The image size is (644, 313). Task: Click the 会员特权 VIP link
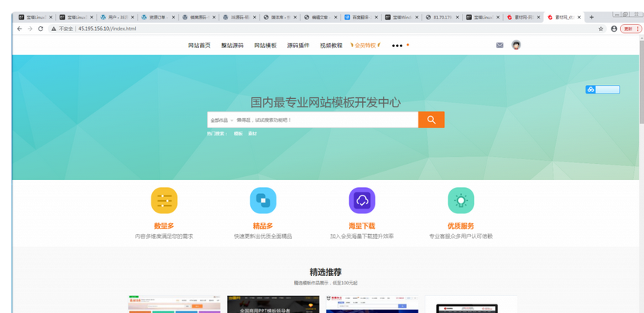coord(367,46)
